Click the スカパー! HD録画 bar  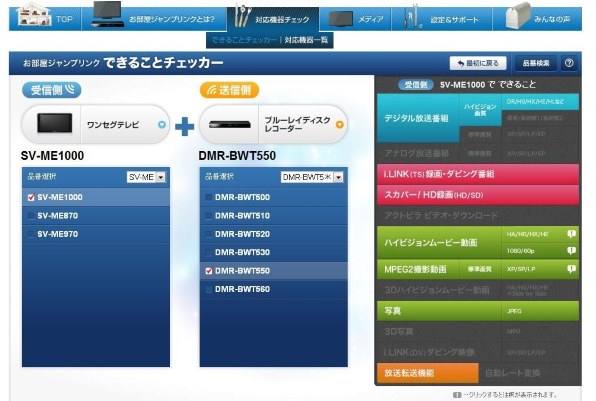click(x=478, y=195)
